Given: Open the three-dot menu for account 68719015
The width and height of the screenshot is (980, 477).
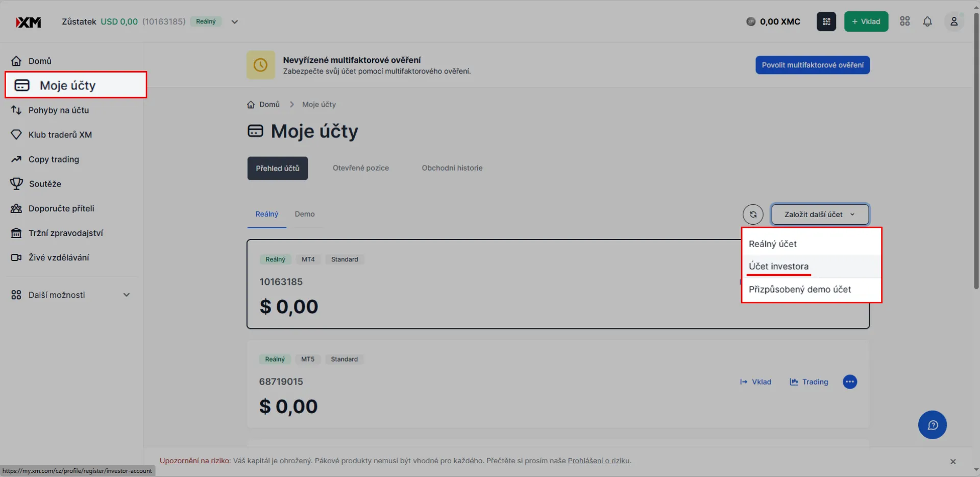Looking at the screenshot, I should pyautogui.click(x=850, y=382).
